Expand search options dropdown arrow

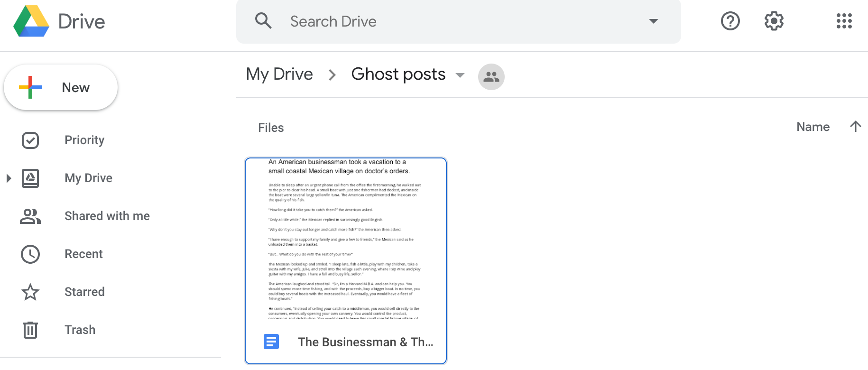653,21
